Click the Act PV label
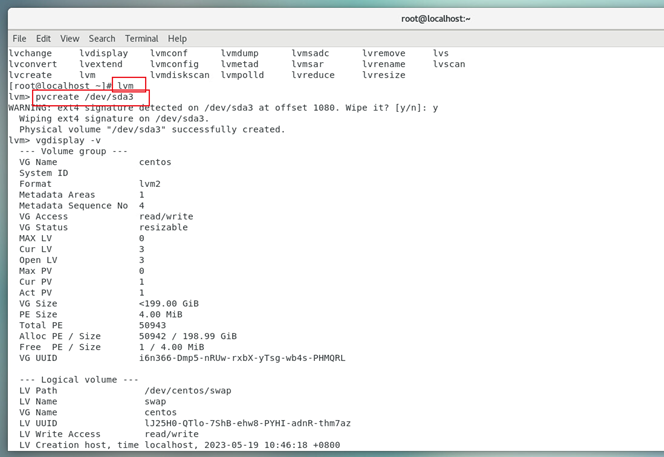 [x=35, y=293]
